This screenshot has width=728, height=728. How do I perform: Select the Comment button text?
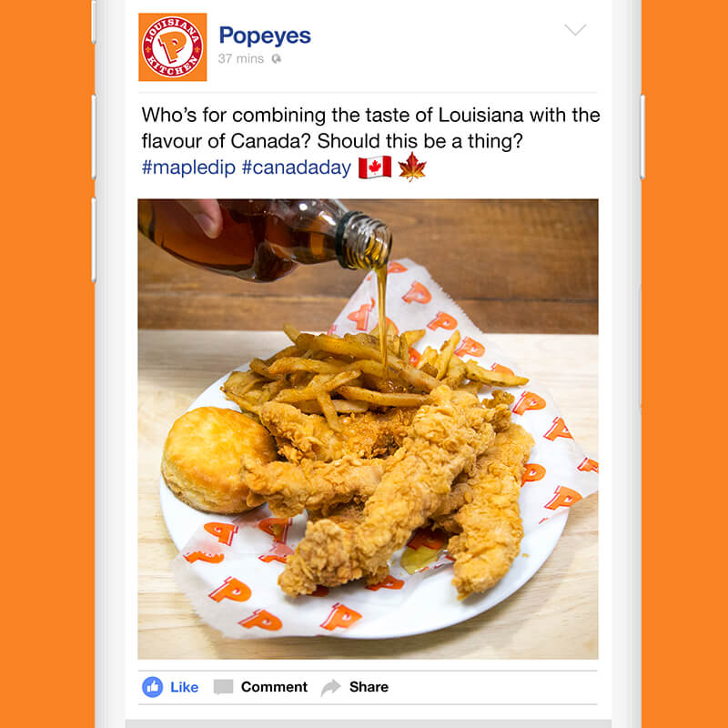(x=274, y=687)
